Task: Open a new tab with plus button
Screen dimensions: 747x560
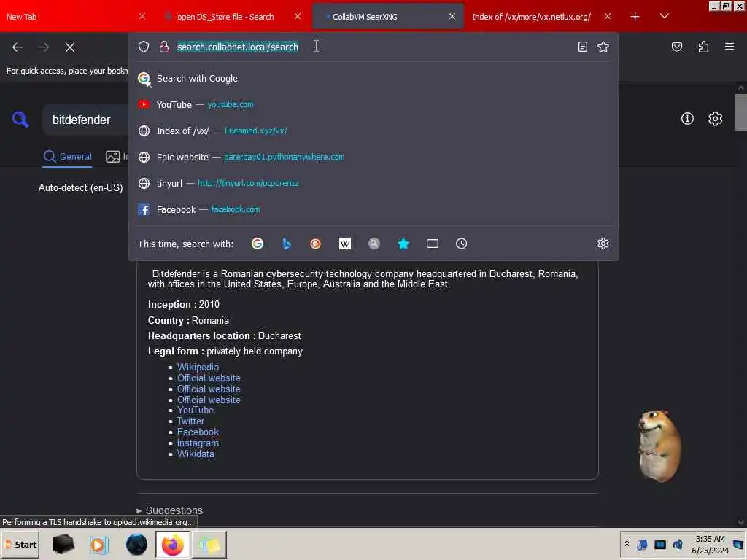Action: tap(635, 17)
